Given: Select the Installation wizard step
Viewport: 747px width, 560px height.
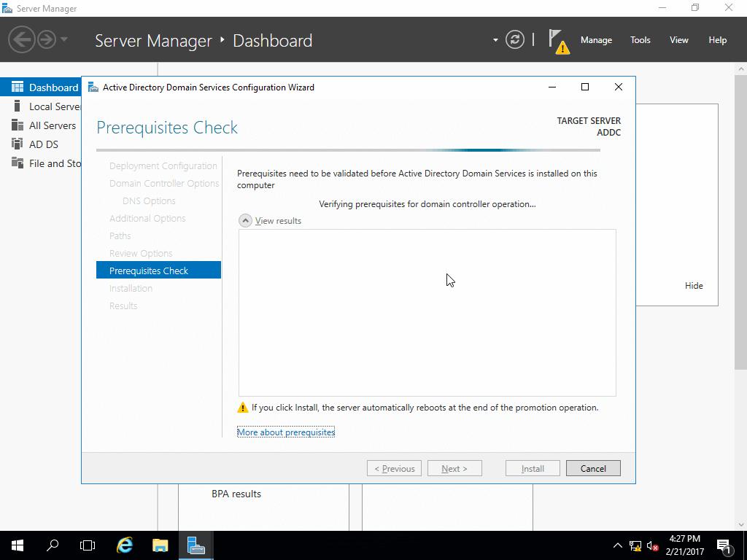Looking at the screenshot, I should click(x=131, y=288).
